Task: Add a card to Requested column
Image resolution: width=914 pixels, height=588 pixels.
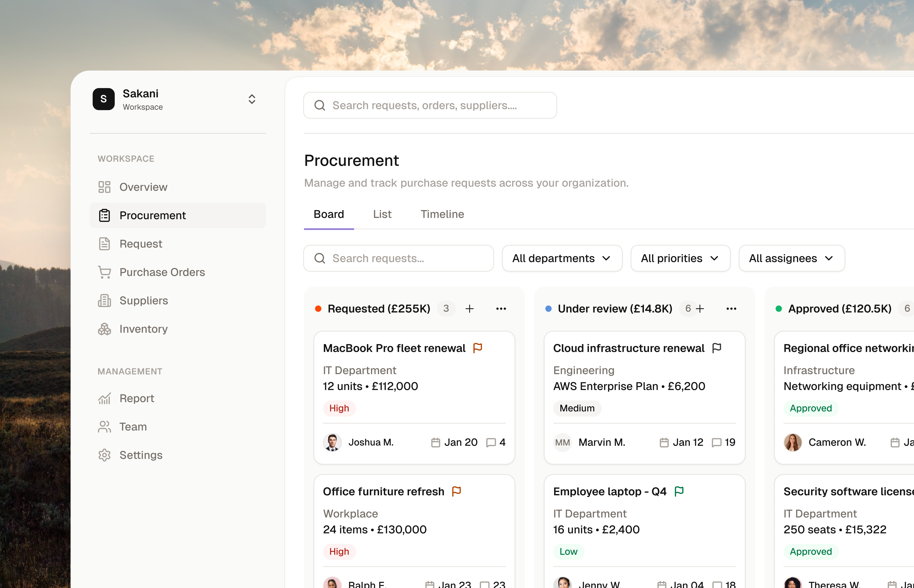Action: click(x=469, y=309)
